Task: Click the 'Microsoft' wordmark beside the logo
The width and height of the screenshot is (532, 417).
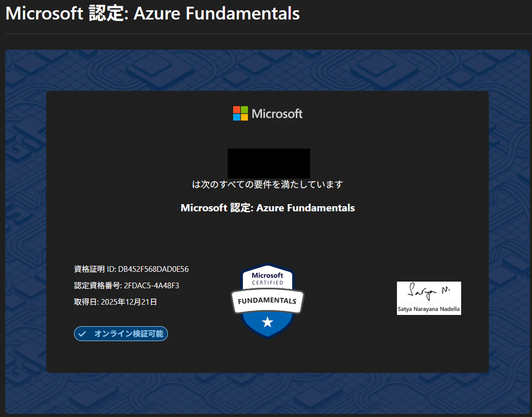Action: pos(277,114)
